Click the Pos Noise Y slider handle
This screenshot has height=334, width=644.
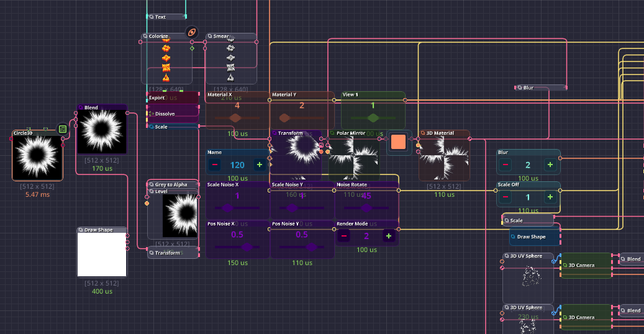point(311,247)
